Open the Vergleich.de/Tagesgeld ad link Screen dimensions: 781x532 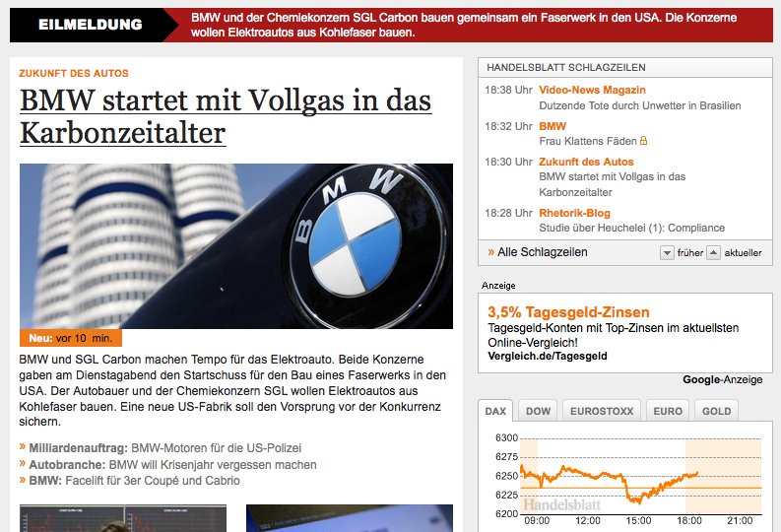(x=548, y=357)
